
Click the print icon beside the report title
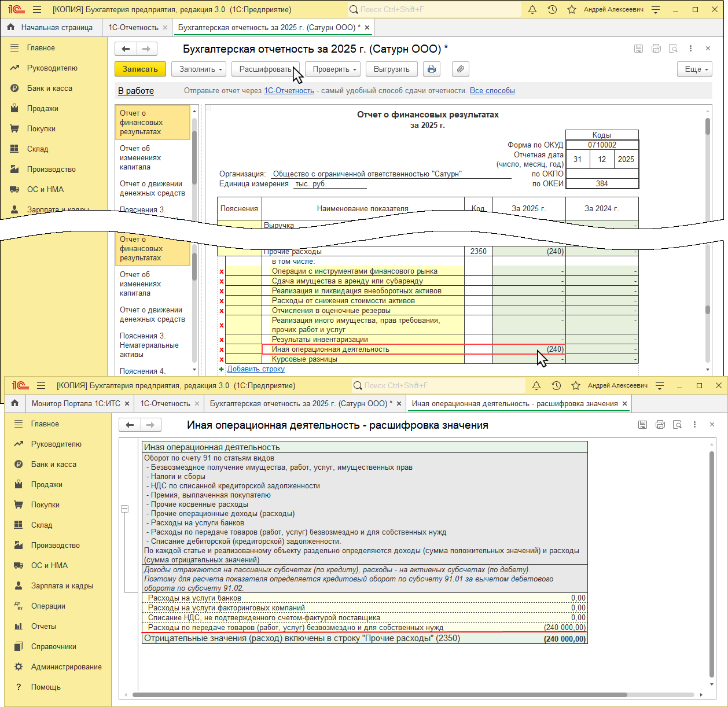(656, 49)
